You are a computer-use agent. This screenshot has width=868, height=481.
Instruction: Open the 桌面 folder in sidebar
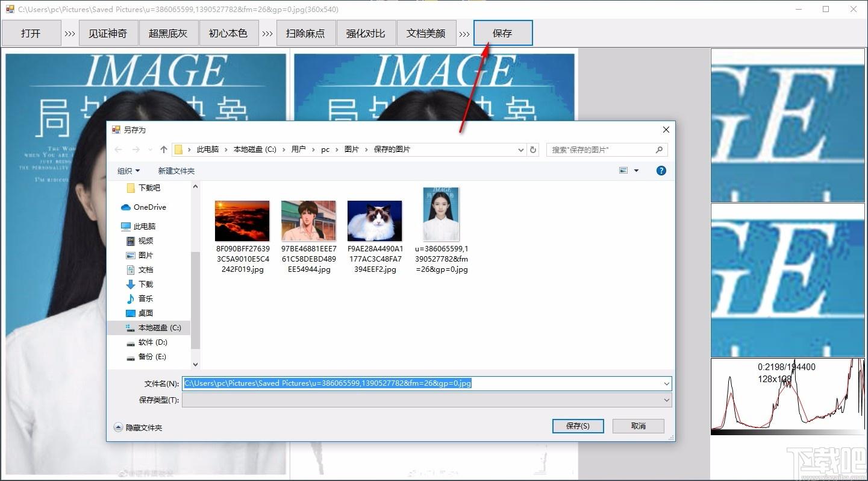click(x=140, y=313)
